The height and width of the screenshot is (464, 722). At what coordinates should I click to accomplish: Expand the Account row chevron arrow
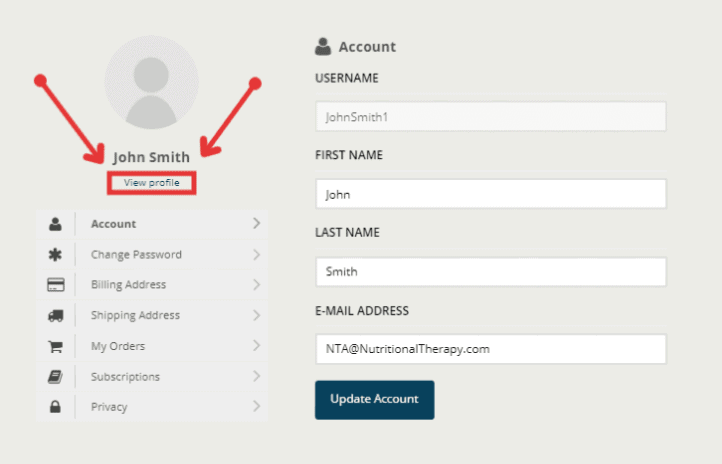coord(256,223)
